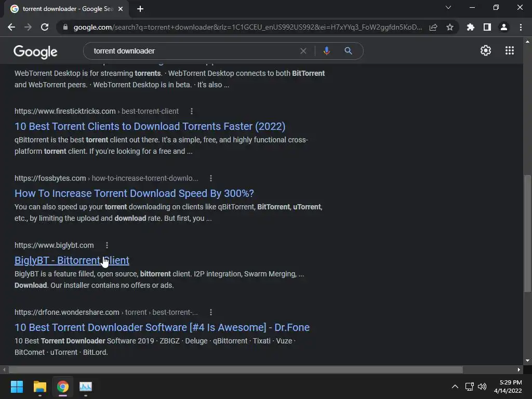Screen dimensions: 532x399
Task: Show hidden system tray icons
Action: pos(455,387)
